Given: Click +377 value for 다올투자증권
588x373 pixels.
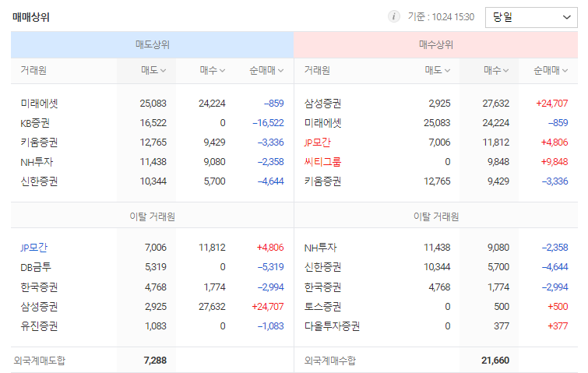Looking at the screenshot, I should (x=558, y=326).
